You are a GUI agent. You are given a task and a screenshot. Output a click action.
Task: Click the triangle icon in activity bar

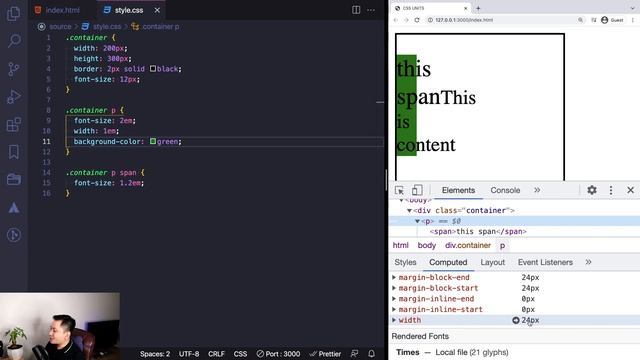(13, 208)
